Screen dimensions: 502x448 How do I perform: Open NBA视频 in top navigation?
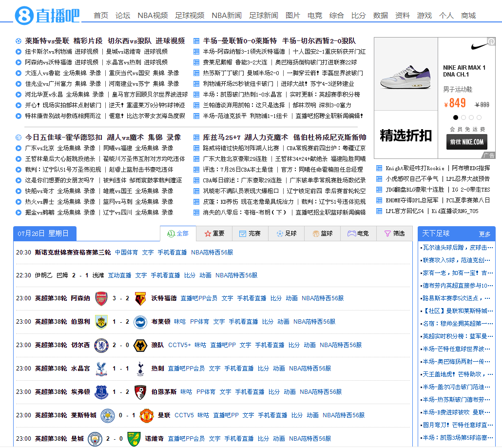[153, 16]
